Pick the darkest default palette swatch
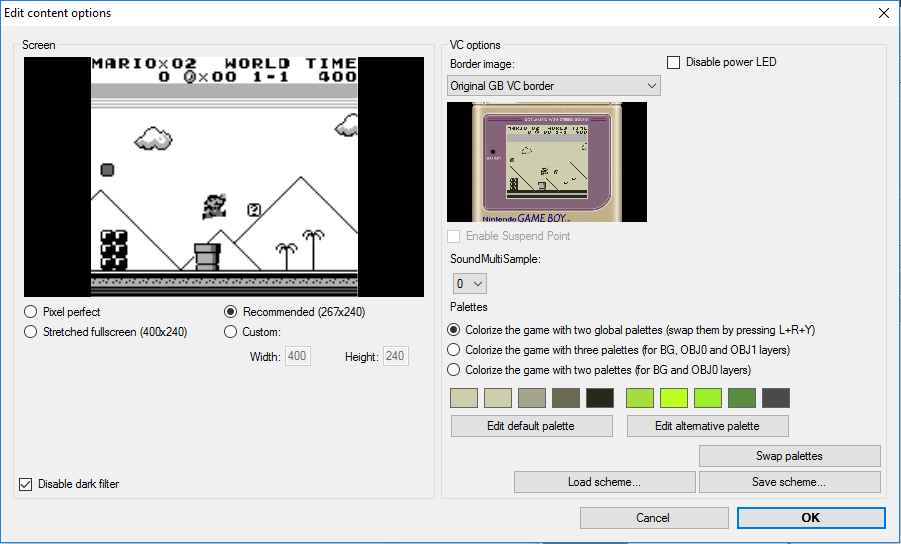Viewport: 901px width, 544px height. (600, 398)
